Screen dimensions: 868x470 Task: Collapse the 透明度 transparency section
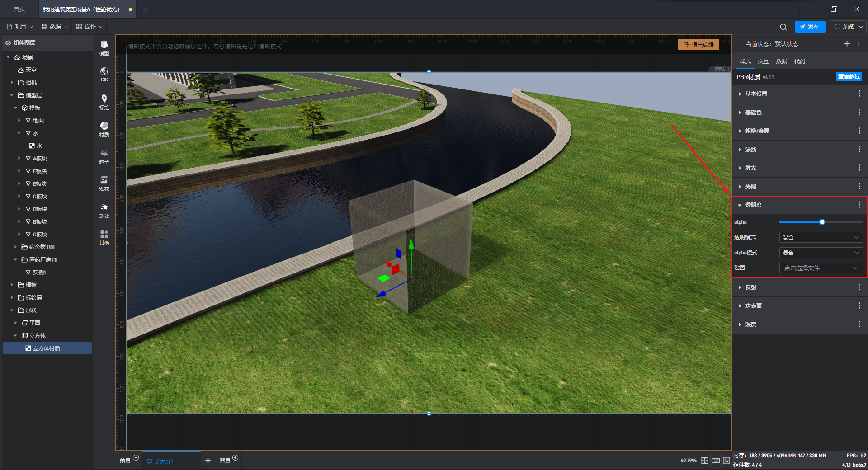pyautogui.click(x=753, y=205)
